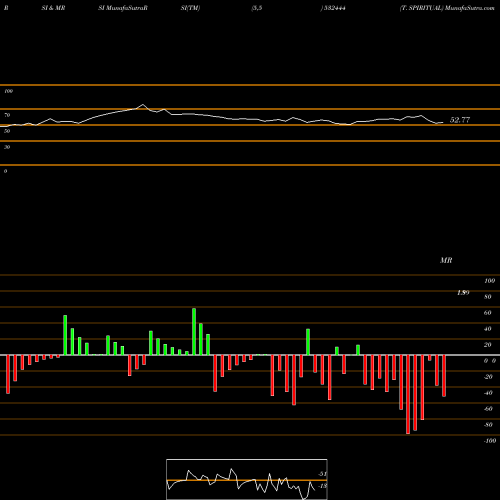Click the MR axis label 60
Viewport: 500px width, 500px height.
[x=488, y=313]
